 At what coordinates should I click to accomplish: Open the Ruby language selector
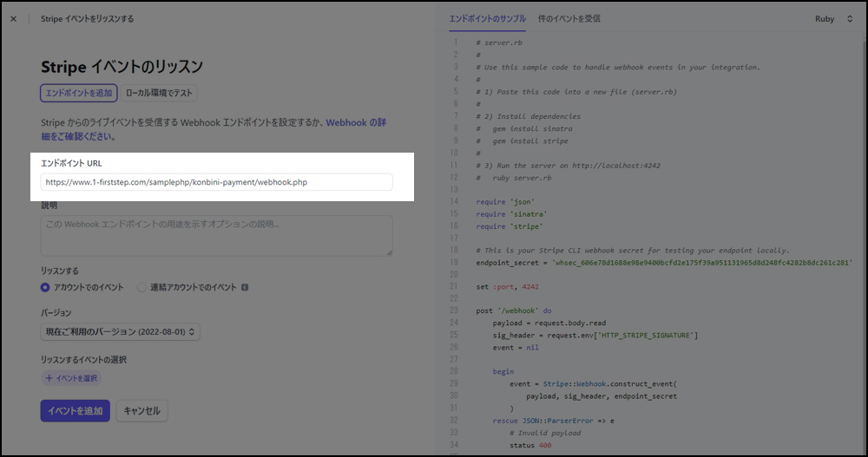pyautogui.click(x=833, y=19)
